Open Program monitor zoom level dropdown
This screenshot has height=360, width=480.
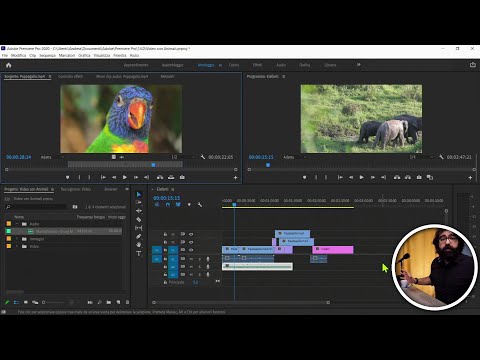[x=295, y=157]
